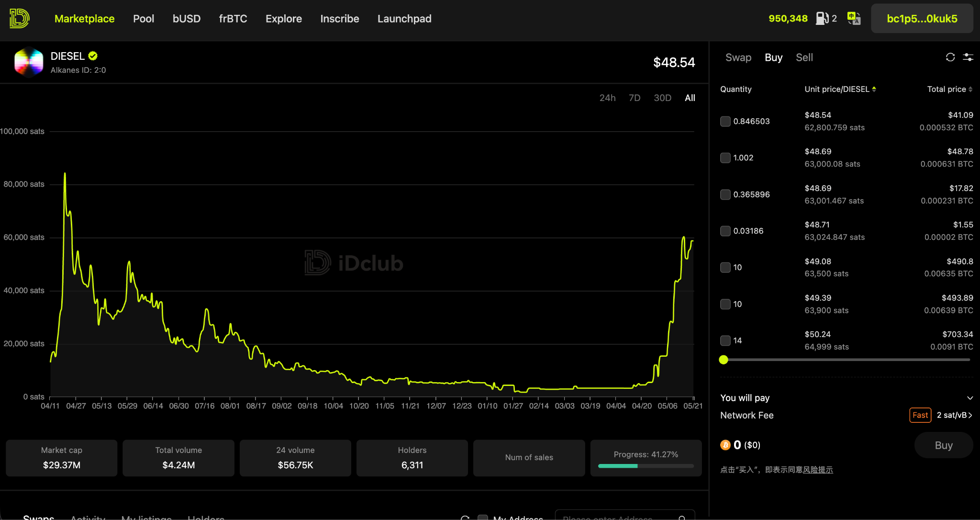Sort listings by Total price
980x520 pixels.
(x=950, y=89)
